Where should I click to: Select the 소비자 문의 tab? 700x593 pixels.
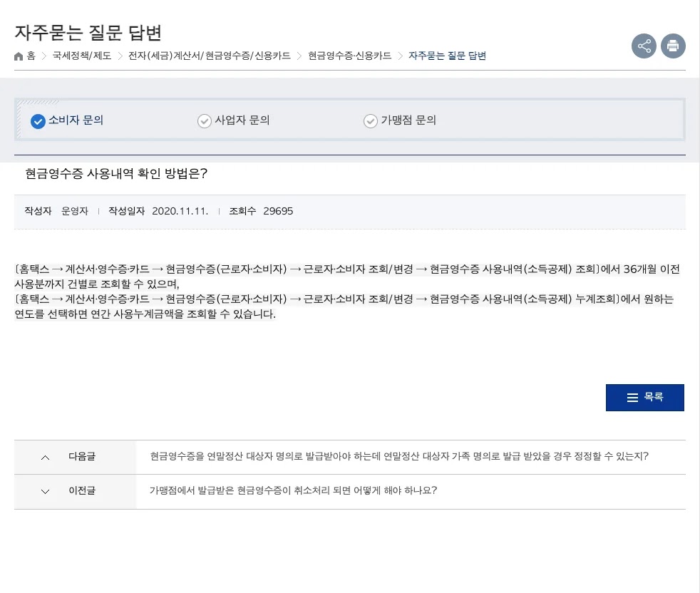click(67, 120)
